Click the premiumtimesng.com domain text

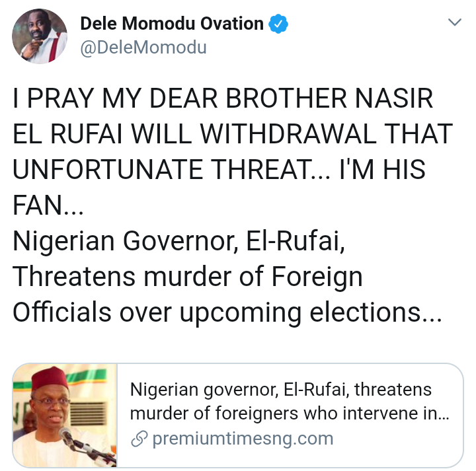[x=243, y=439]
